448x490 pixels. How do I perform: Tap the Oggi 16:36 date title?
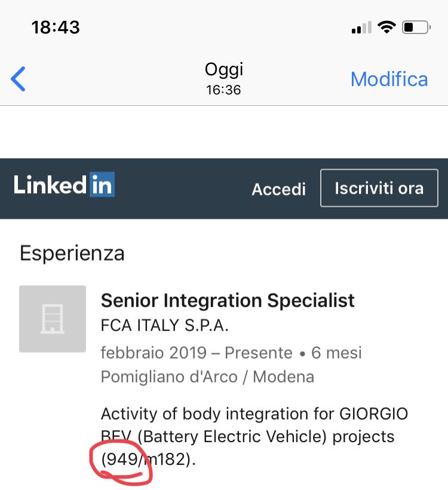pyautogui.click(x=223, y=79)
